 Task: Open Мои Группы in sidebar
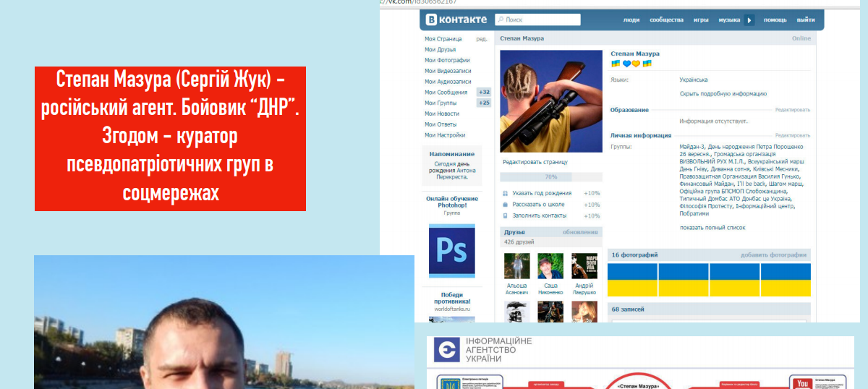coord(441,103)
